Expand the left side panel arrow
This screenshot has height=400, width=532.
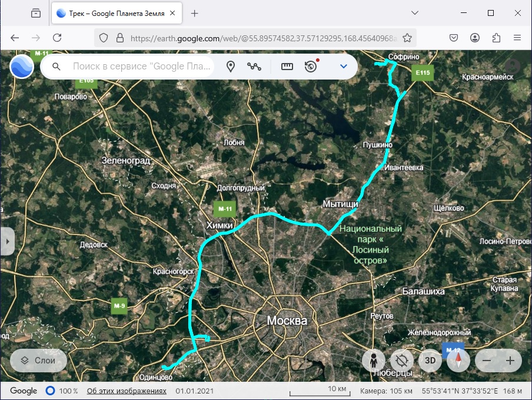point(7,241)
